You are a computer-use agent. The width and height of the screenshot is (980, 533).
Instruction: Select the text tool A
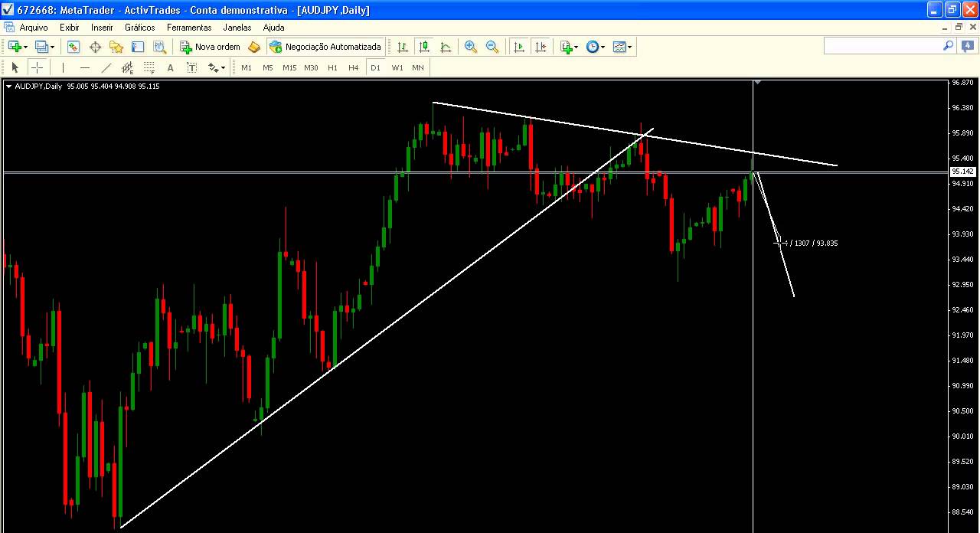click(170, 67)
